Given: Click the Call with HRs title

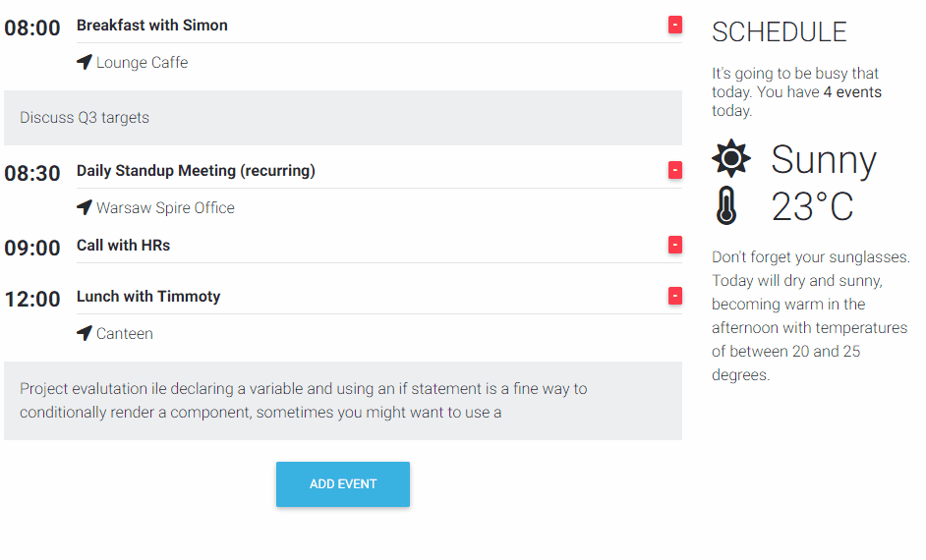Looking at the screenshot, I should 124,246.
